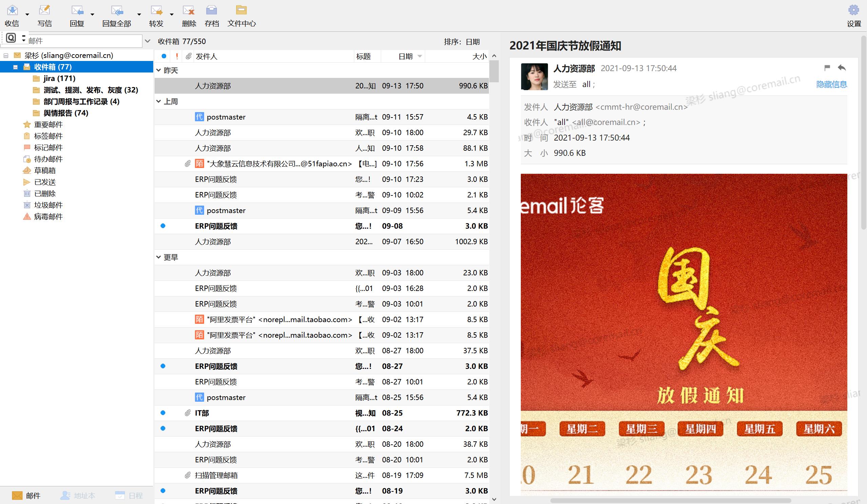
Task: Select jira (171) folder in tree
Action: pos(59,78)
